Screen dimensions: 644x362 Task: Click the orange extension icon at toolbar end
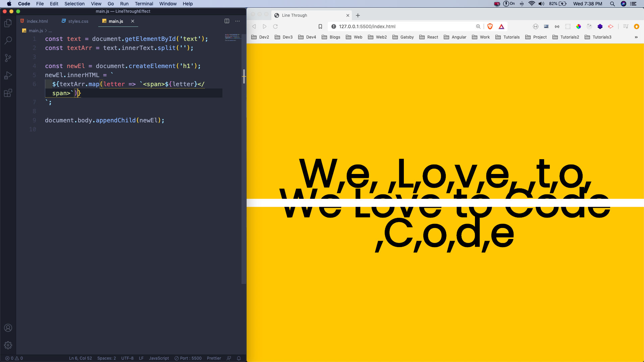(637, 26)
